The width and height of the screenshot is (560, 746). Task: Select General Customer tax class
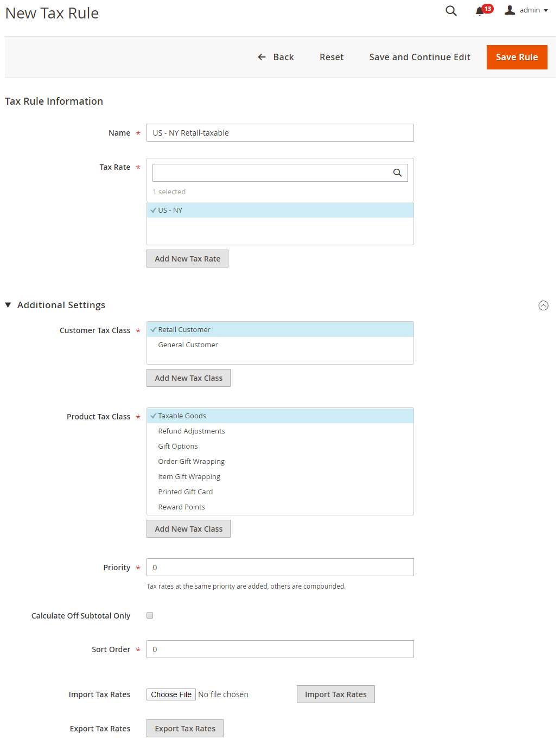280,345
